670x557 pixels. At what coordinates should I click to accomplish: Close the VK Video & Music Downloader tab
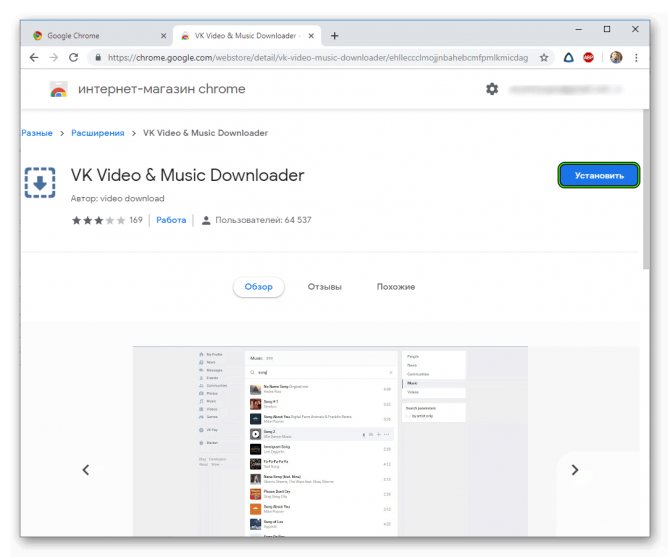point(311,36)
